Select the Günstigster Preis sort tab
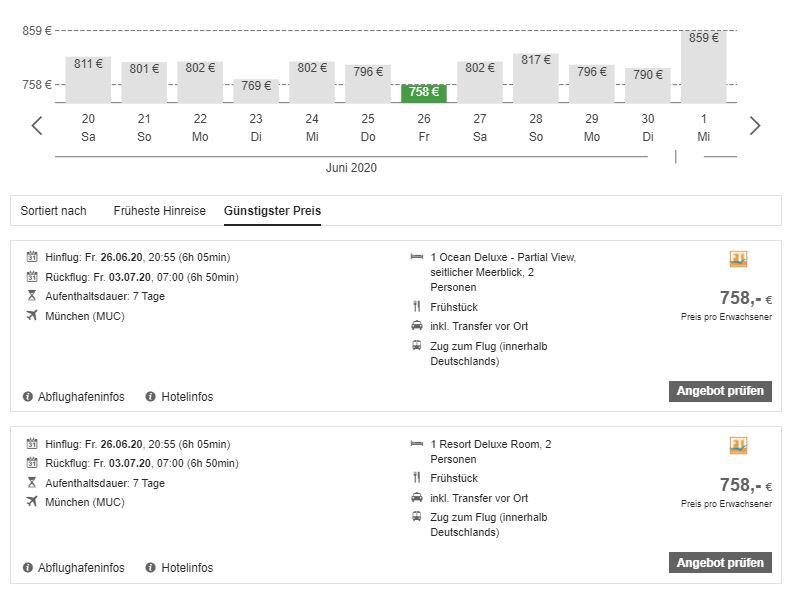793x593 pixels. pyautogui.click(x=272, y=211)
